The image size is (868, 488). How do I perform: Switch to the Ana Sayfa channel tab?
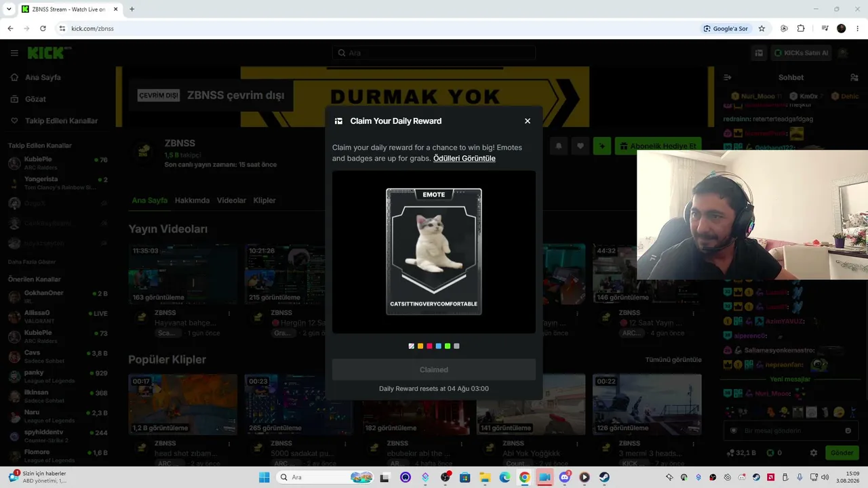click(x=149, y=201)
